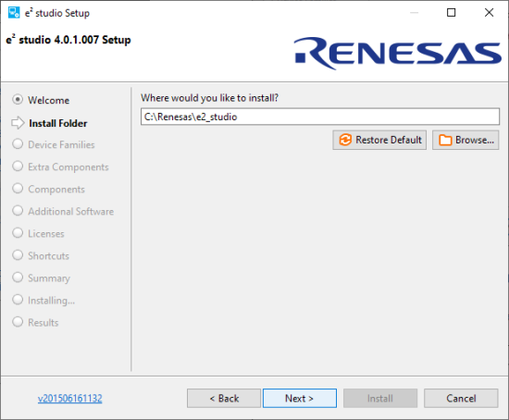Select the Results step radio
The image size is (509, 420).
(x=18, y=322)
